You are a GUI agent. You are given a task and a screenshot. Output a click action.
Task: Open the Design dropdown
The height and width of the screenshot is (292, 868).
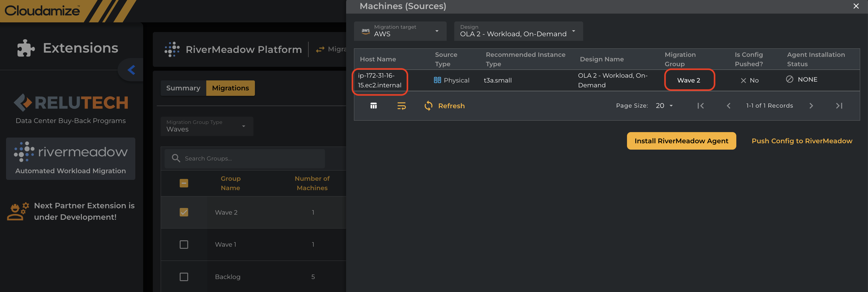[519, 31]
